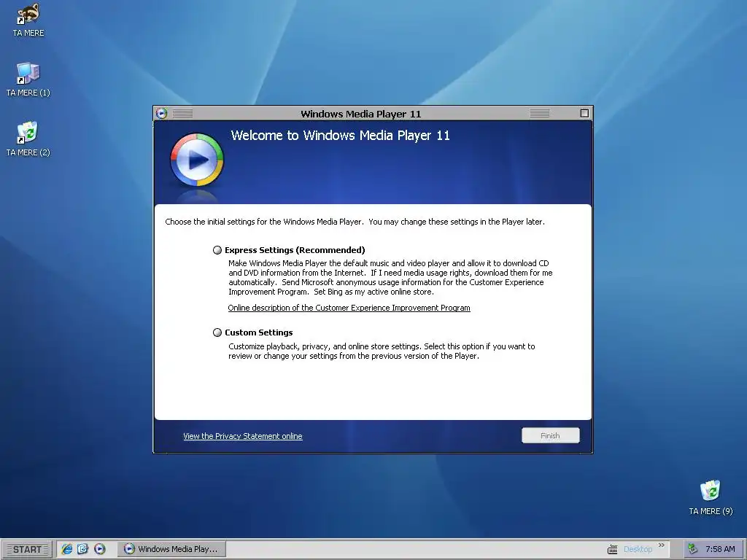
Task: Launch Media Player from quick launch
Action: [99, 549]
